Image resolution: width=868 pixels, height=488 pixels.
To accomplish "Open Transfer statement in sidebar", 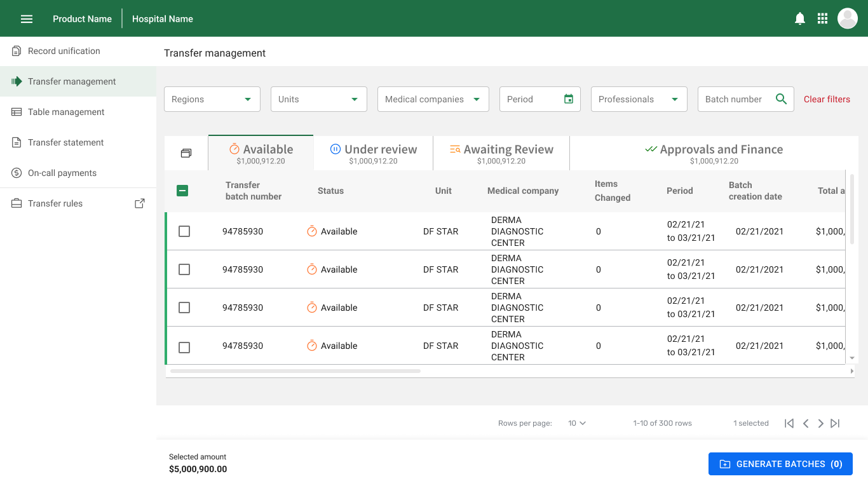I will click(x=78, y=142).
